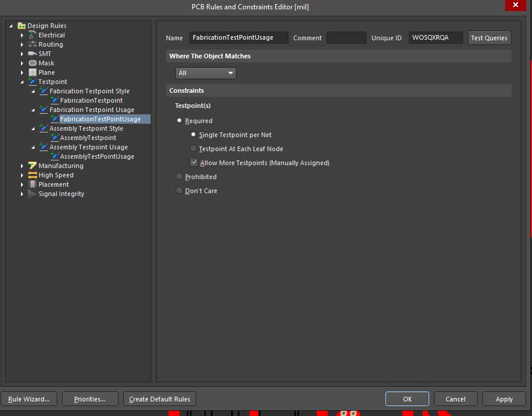Select the Don't Care testpoint option
Screen dimensions: 532x416
pos(179,191)
